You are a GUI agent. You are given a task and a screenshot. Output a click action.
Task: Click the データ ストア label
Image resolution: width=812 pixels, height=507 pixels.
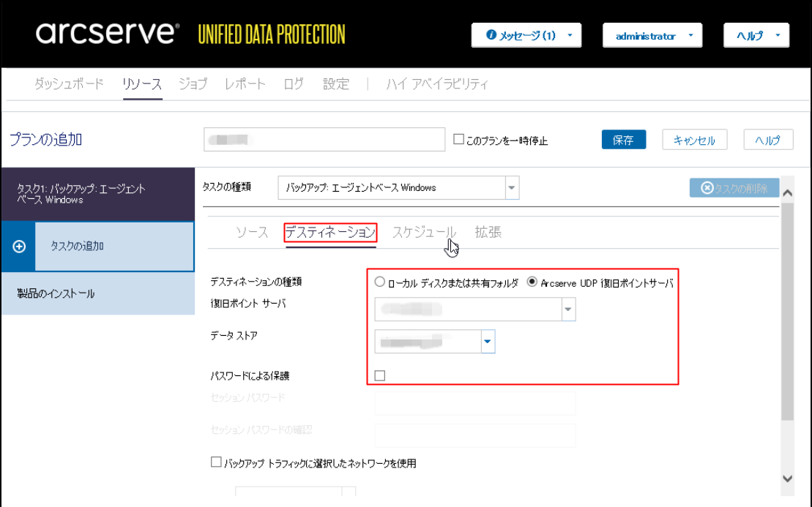(234, 336)
